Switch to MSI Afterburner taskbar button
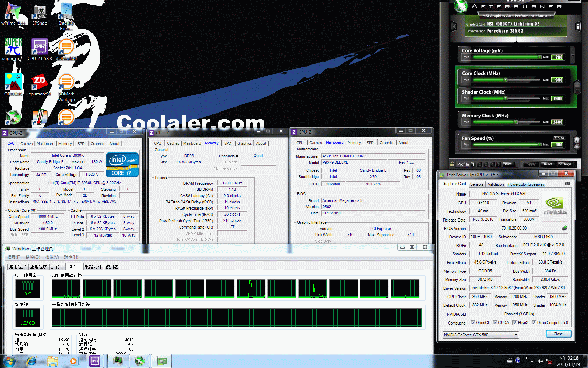The height and width of the screenshot is (368, 588). point(140,361)
